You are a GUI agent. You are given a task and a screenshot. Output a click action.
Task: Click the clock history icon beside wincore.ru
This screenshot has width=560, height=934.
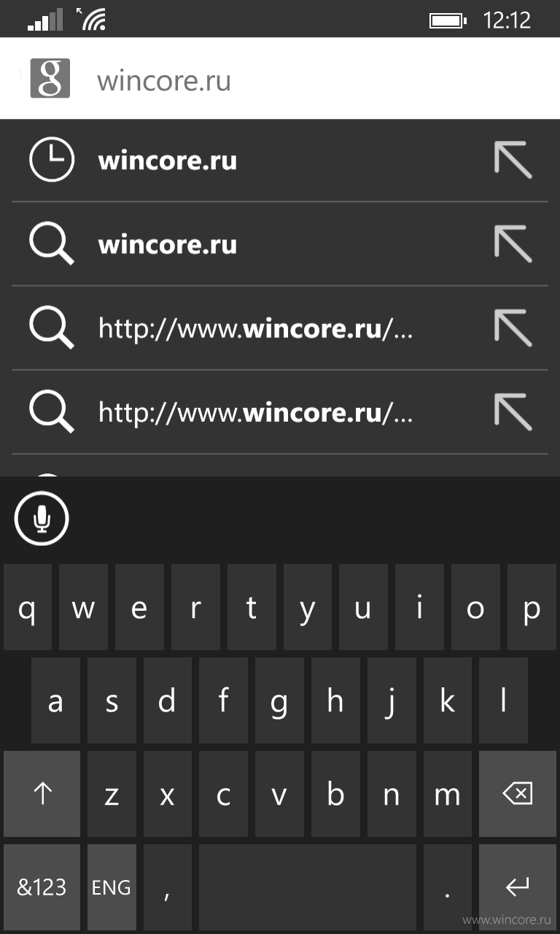pyautogui.click(x=51, y=160)
